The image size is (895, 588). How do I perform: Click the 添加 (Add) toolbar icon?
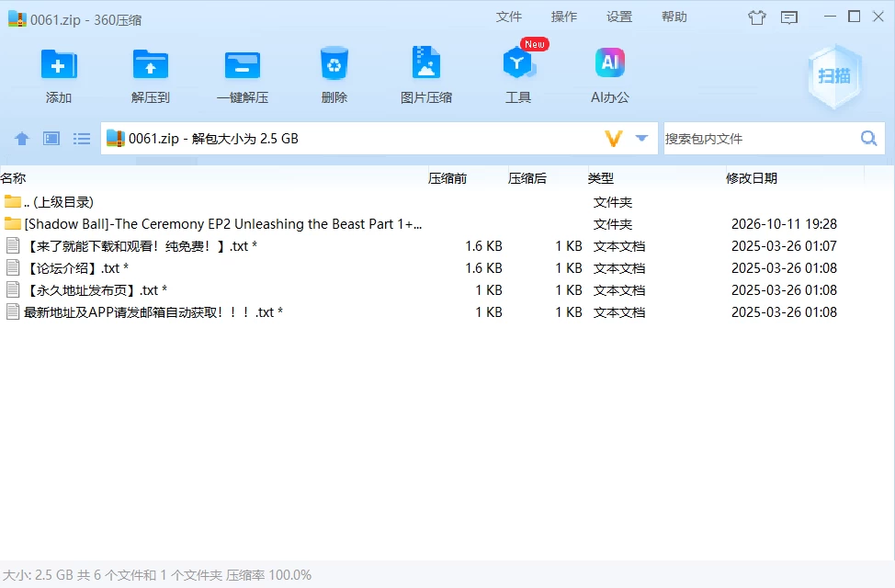click(x=59, y=64)
